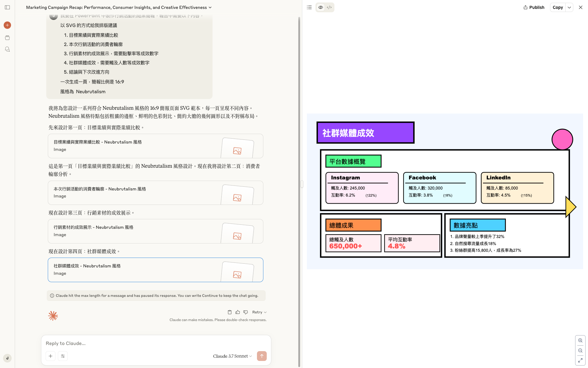Open the projects icon in sidebar
The image size is (588, 368).
(7, 38)
